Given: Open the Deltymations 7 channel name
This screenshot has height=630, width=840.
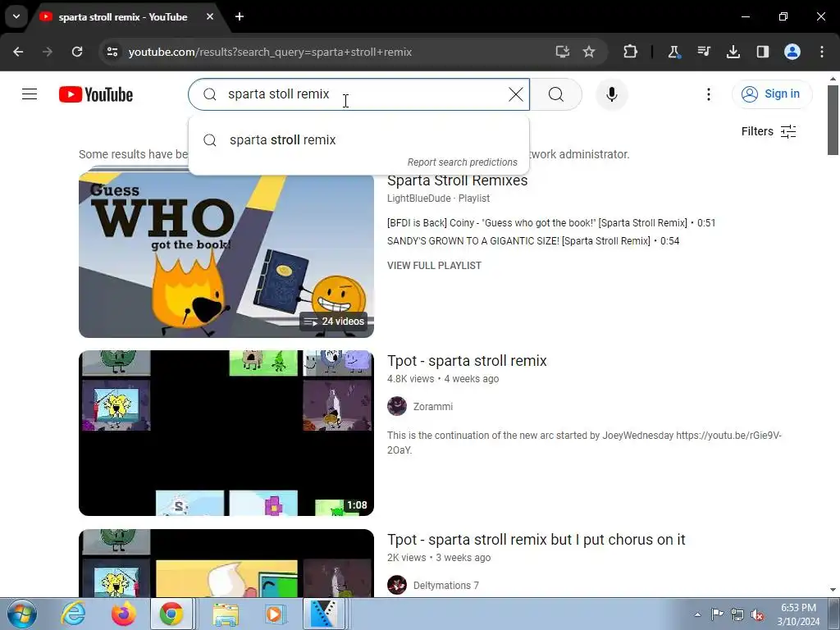Looking at the screenshot, I should [445, 586].
